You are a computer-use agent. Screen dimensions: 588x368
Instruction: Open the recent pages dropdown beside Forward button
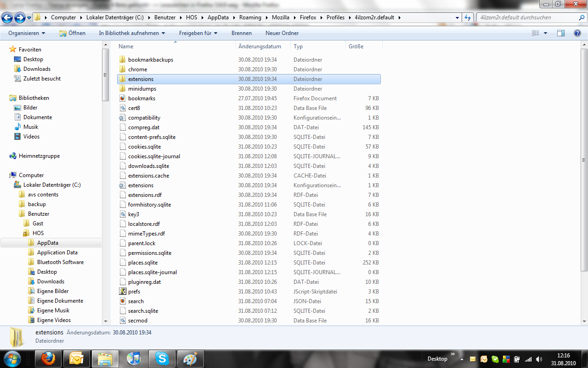coord(29,18)
